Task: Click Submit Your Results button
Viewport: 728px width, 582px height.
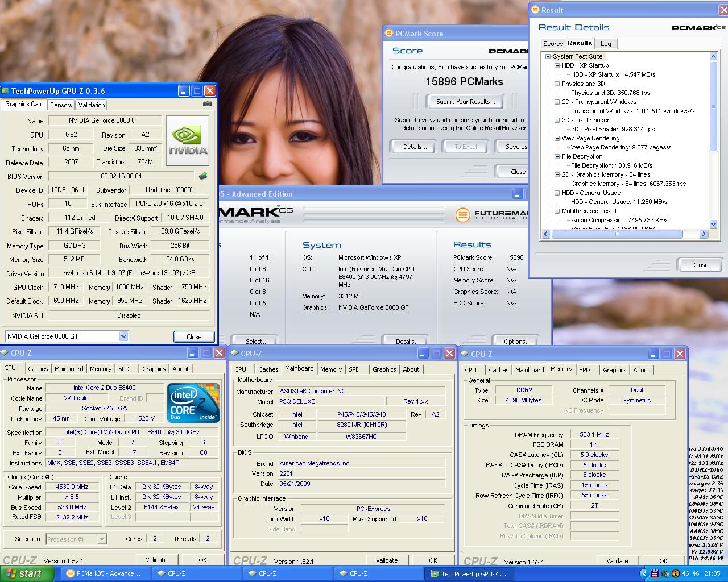Action: (x=466, y=102)
